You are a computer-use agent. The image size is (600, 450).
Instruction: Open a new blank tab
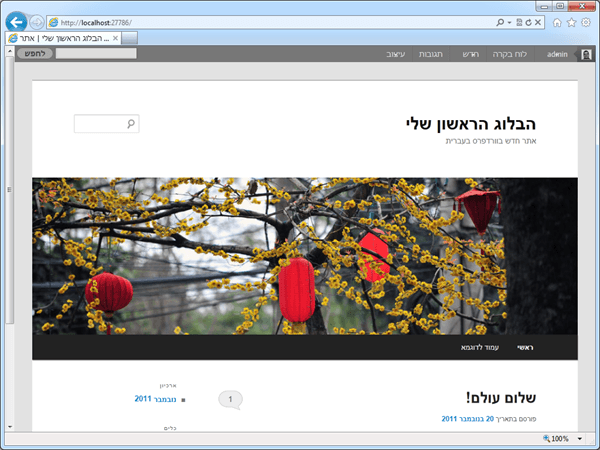click(129, 38)
